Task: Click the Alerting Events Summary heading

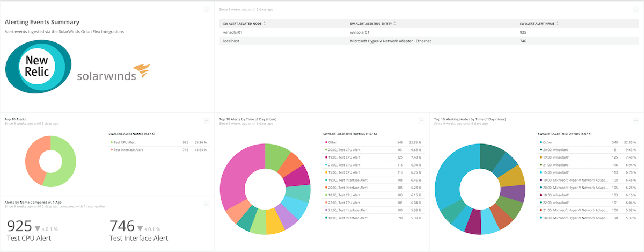Action: tap(42, 22)
